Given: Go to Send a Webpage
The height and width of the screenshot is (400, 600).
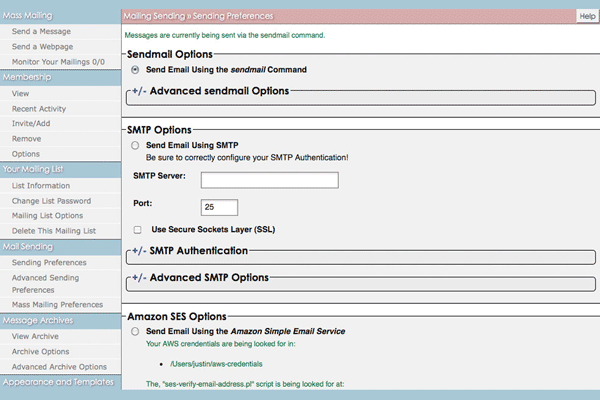Looking at the screenshot, I should pyautogui.click(x=43, y=47).
